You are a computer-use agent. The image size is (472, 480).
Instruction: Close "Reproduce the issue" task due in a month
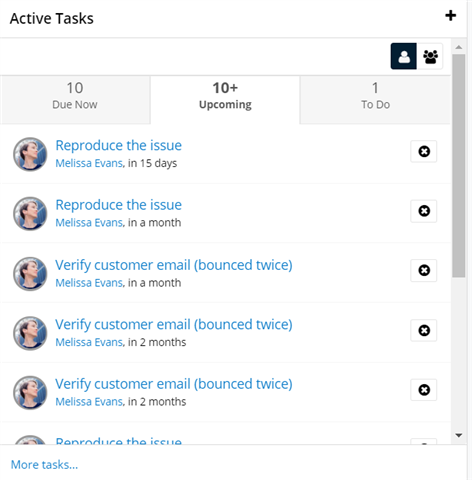424,211
